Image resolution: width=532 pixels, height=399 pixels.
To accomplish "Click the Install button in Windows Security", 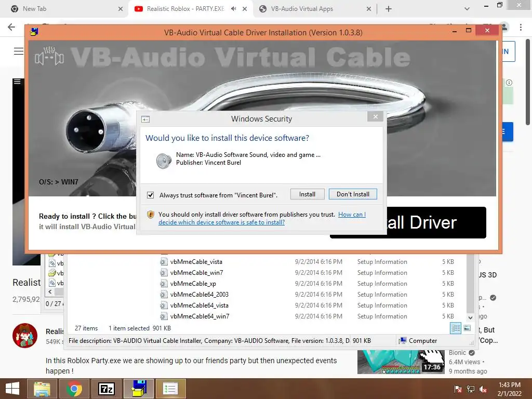I will tap(307, 194).
